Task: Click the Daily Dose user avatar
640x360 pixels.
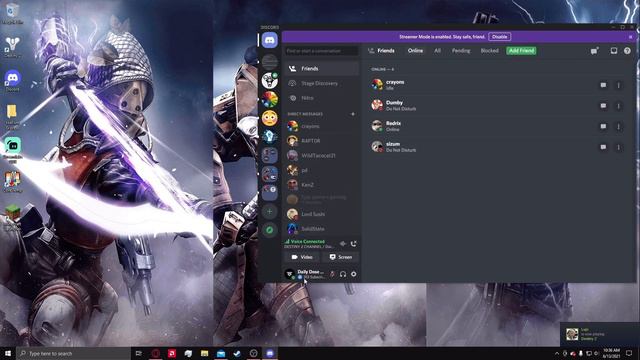Action: point(289,274)
